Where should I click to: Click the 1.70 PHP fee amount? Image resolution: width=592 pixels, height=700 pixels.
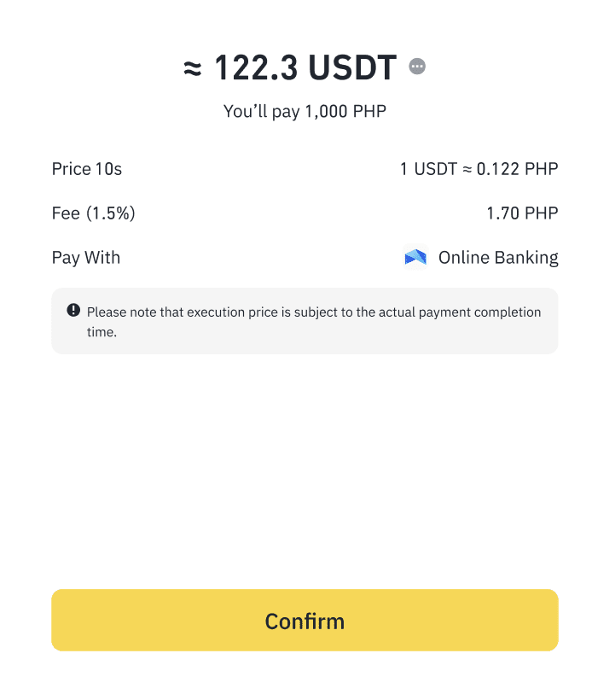tap(522, 213)
